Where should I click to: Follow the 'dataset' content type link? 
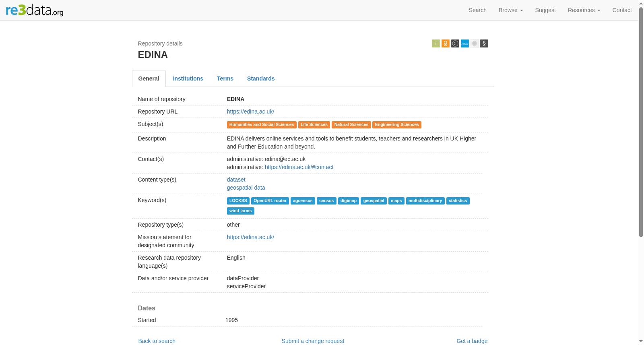[x=236, y=180]
